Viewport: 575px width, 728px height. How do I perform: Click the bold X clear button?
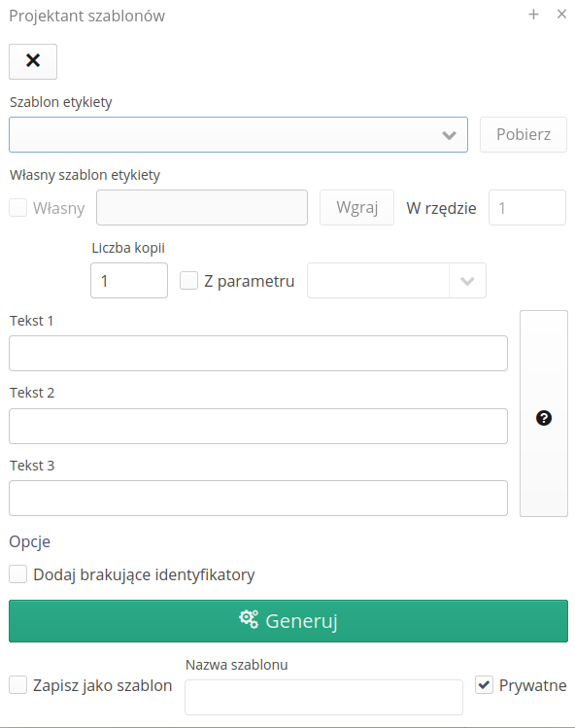coord(33,61)
